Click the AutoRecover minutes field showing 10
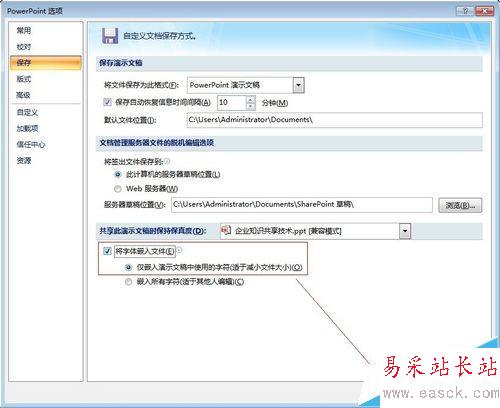500x408 pixels. pyautogui.click(x=232, y=102)
